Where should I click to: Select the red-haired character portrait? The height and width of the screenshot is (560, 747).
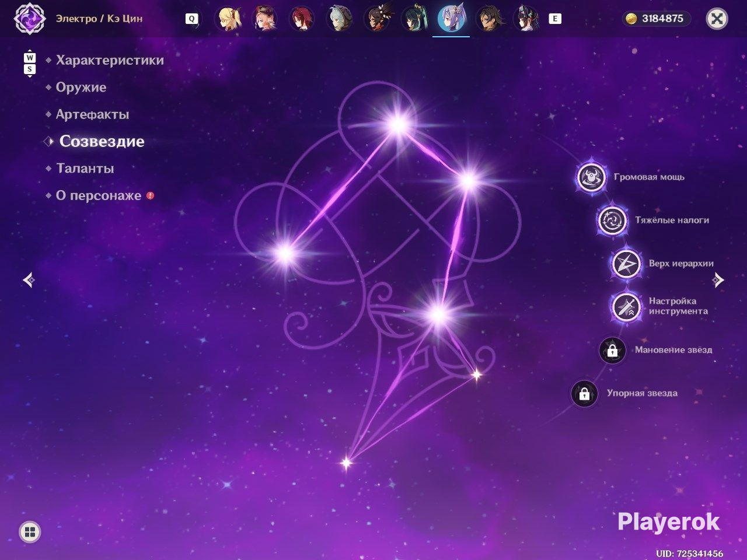tap(302, 19)
